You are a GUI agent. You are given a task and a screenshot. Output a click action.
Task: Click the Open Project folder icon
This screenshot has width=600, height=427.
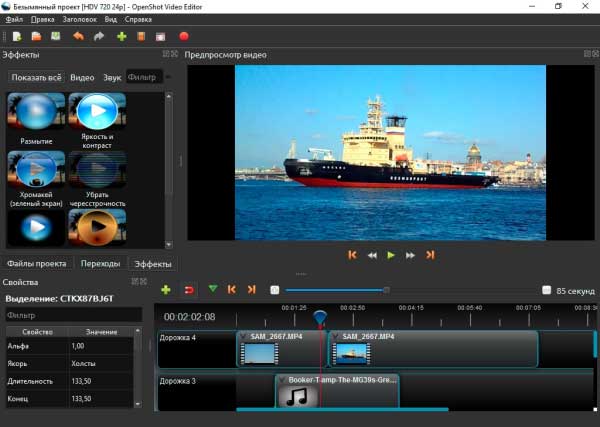tap(36, 37)
